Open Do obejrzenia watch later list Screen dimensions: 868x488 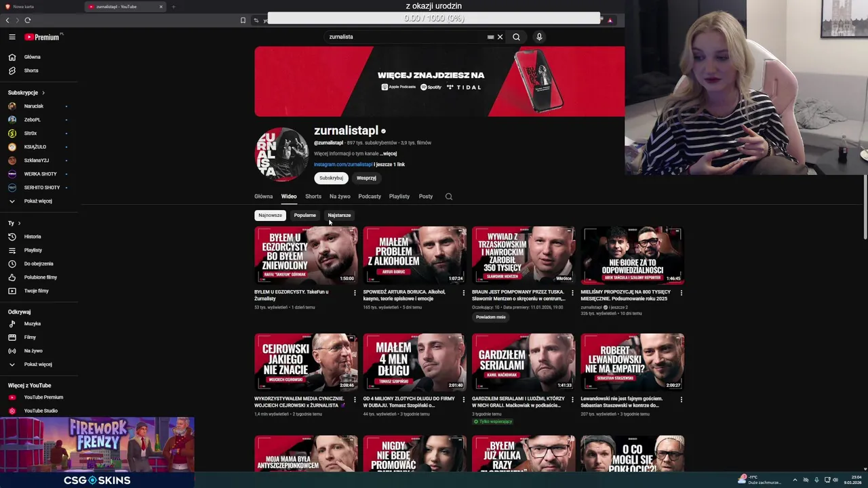click(x=39, y=264)
